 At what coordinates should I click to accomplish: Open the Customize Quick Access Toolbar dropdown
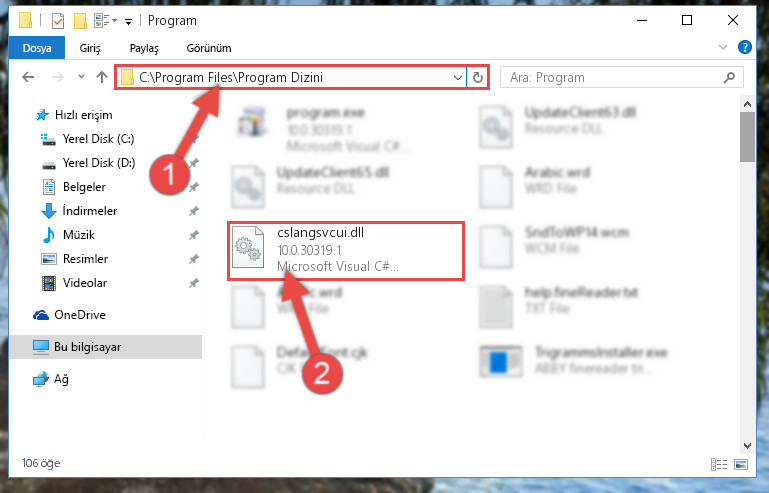pyautogui.click(x=128, y=21)
